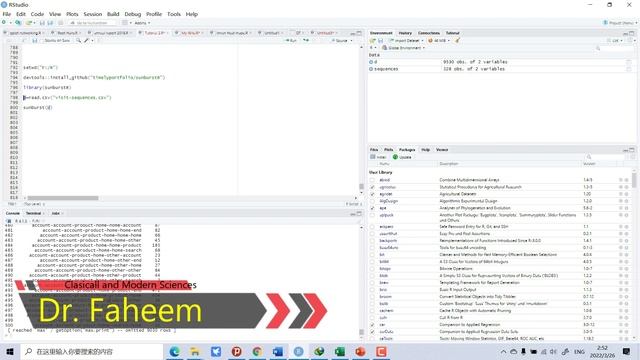View data frame d in table viewer
This screenshot has height=360, width=640.
click(x=629, y=62)
